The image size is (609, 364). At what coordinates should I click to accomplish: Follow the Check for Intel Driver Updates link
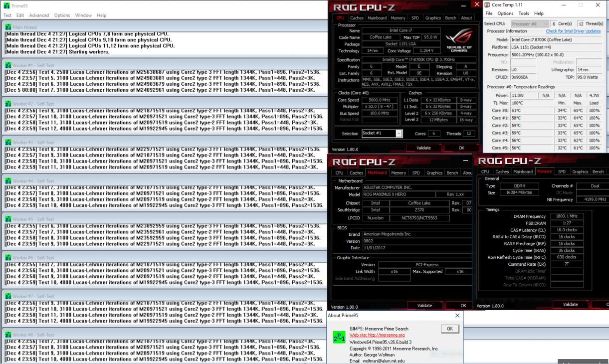tap(573, 31)
